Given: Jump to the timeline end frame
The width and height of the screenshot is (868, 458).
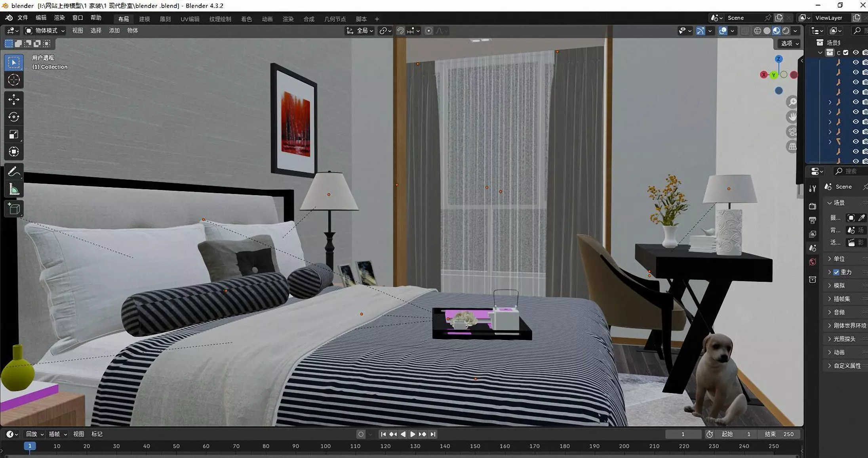Looking at the screenshot, I should 433,434.
